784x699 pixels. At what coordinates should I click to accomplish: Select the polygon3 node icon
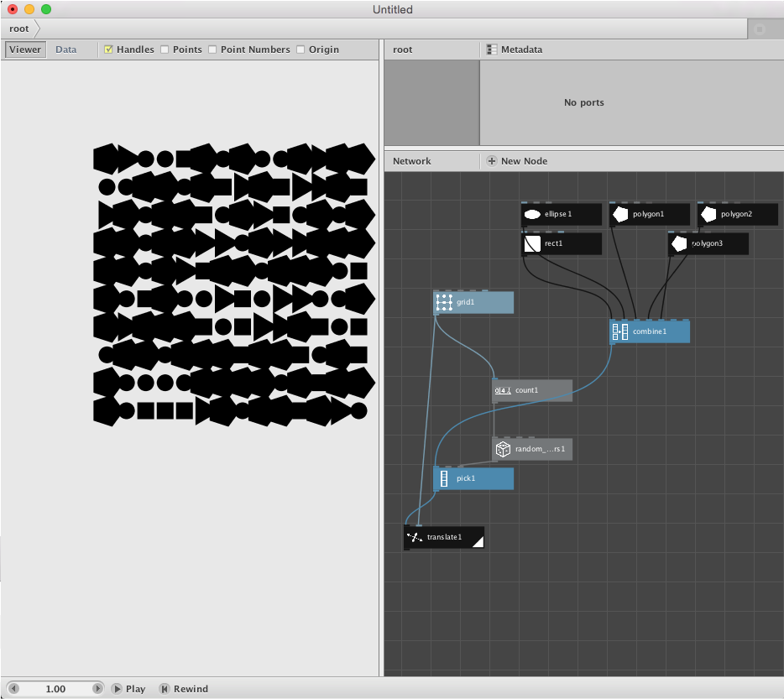(679, 244)
